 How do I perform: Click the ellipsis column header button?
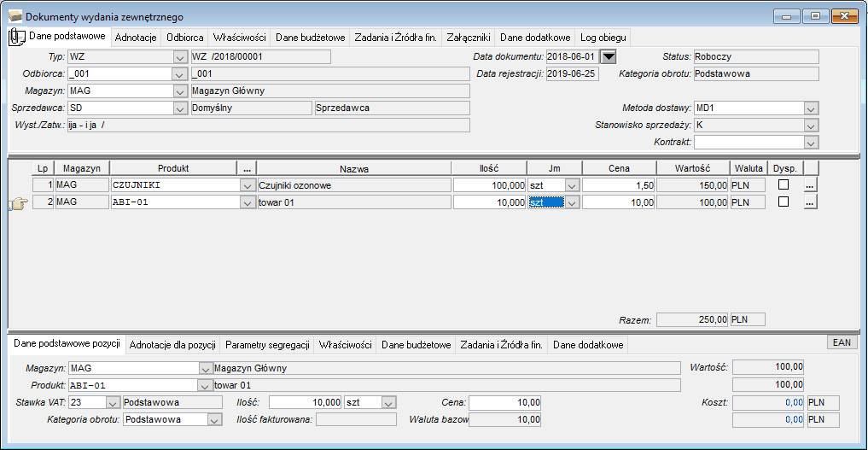point(247,168)
